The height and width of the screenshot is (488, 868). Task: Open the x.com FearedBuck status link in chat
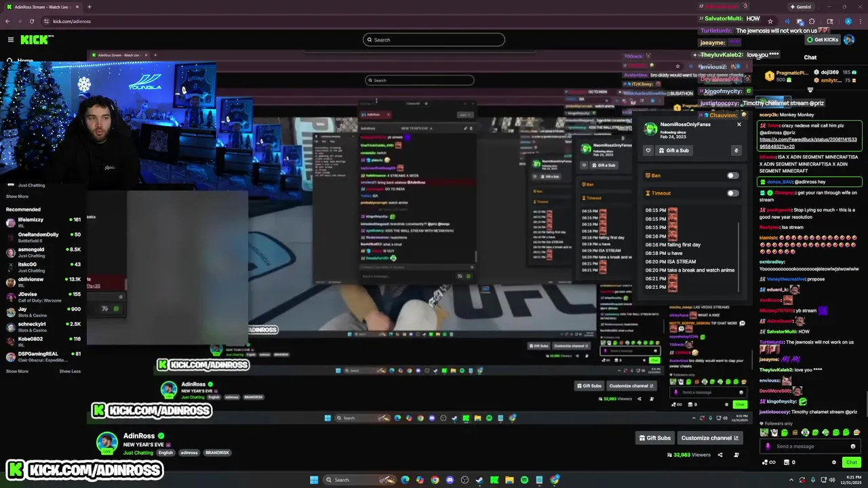pos(808,143)
